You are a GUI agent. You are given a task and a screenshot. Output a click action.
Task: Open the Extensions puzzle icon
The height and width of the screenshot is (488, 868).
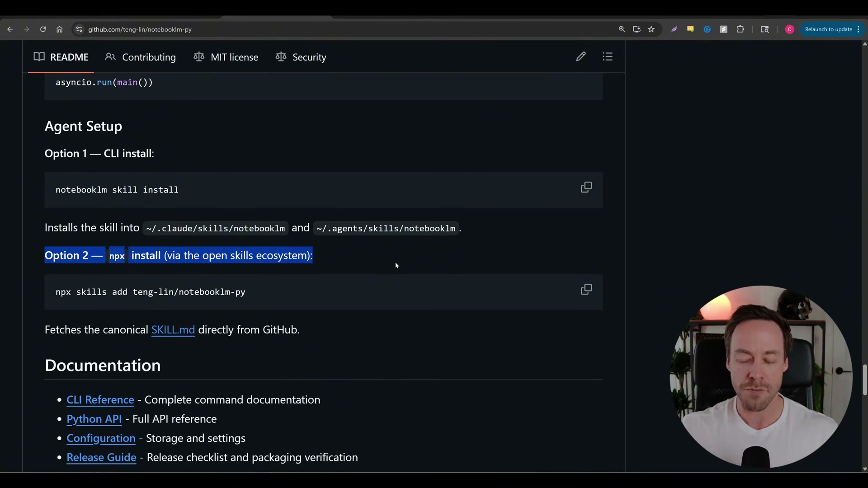tap(740, 29)
